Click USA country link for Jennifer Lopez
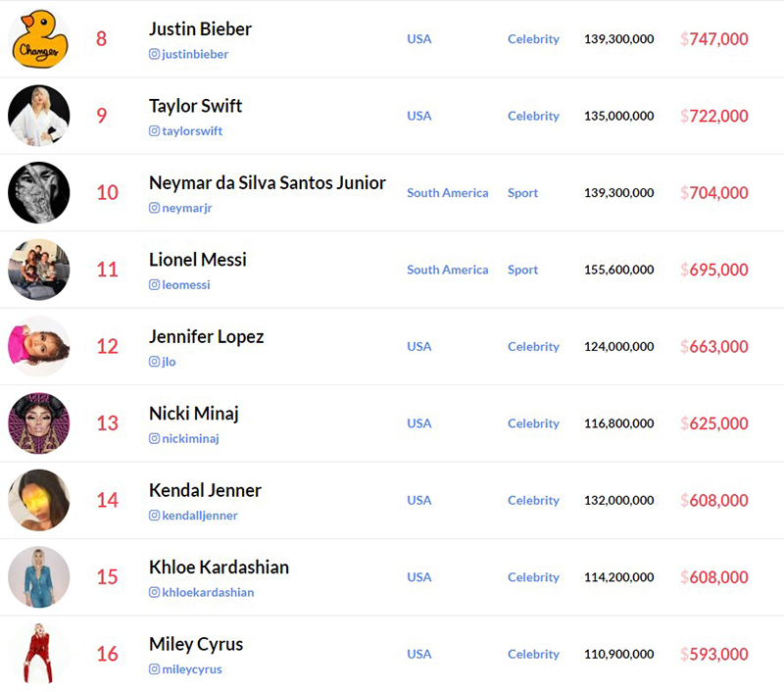 coord(419,347)
